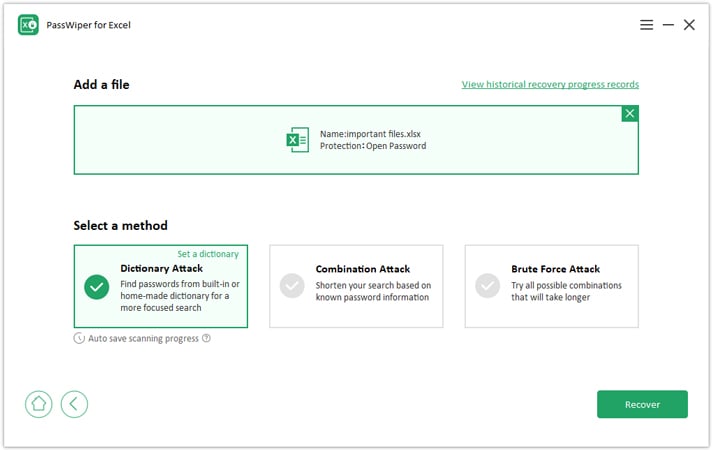Toggle Auto save scanning progress
712x450 pixels.
(x=143, y=338)
